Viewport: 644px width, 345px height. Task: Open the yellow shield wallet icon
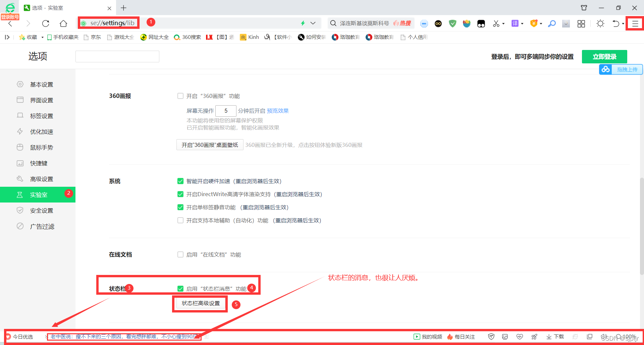(x=534, y=23)
